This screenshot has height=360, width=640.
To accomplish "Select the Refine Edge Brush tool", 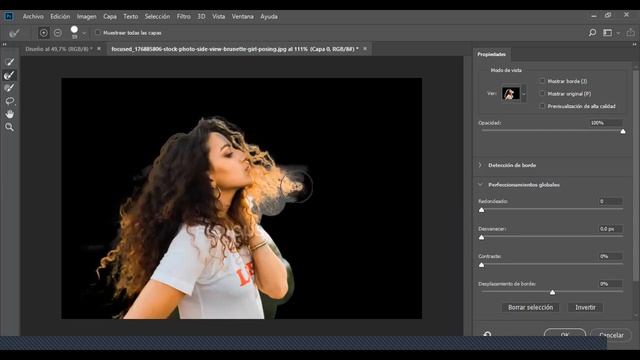I will click(x=9, y=75).
